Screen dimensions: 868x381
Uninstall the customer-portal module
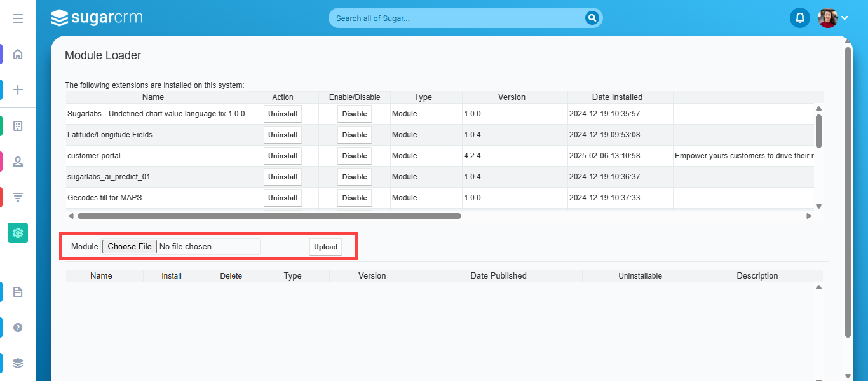click(x=283, y=156)
